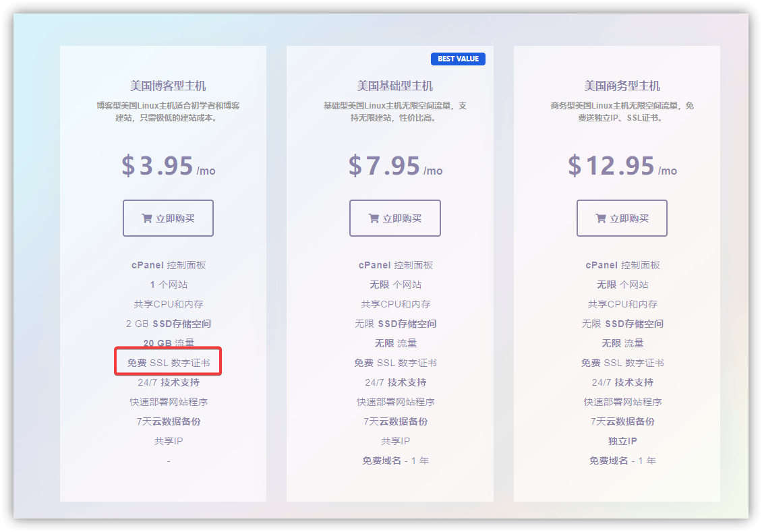Click '独立IP' in the business plan
This screenshot has height=532, width=762.
point(622,441)
